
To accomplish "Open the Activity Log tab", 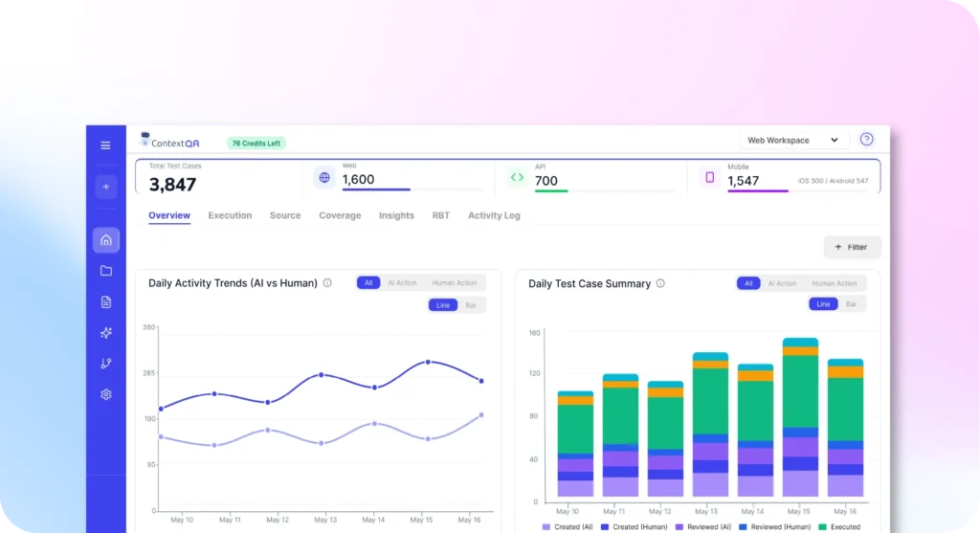I will point(494,215).
